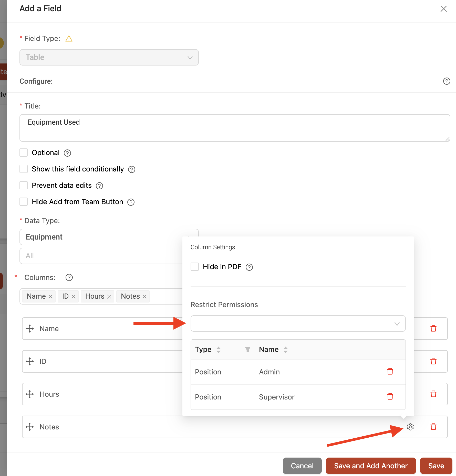The width and height of the screenshot is (456, 476).
Task: Toggle Hide in PDF checkbox
Action: 195,267
